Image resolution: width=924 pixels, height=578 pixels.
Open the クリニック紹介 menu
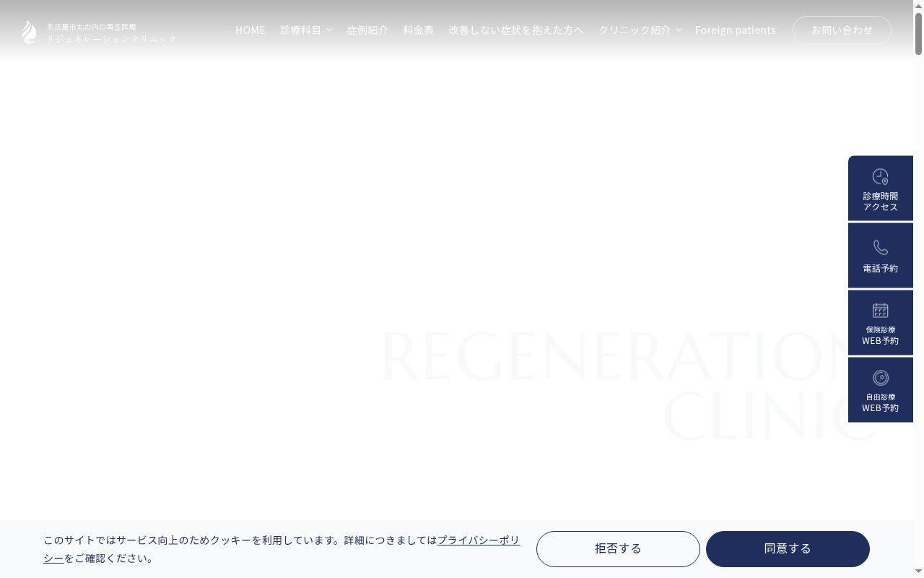point(635,30)
